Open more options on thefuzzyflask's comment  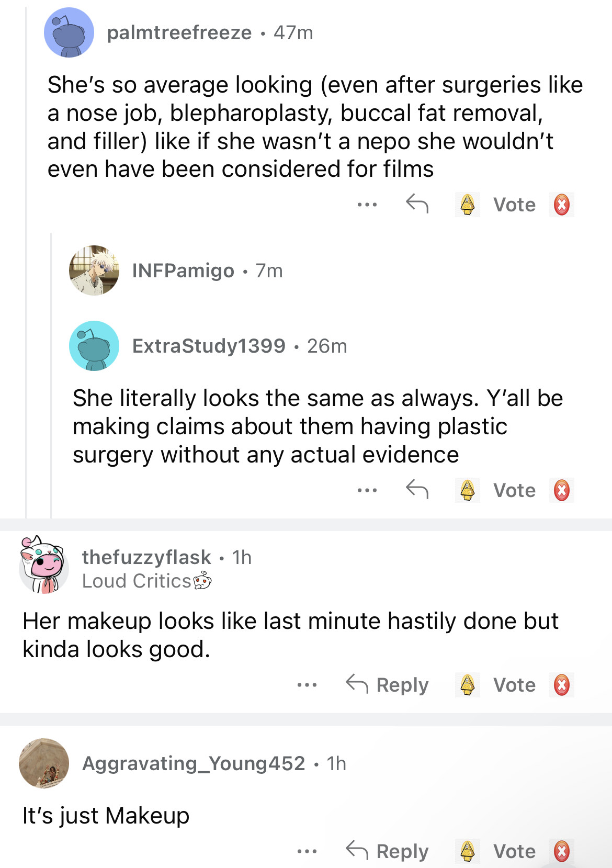click(x=307, y=685)
